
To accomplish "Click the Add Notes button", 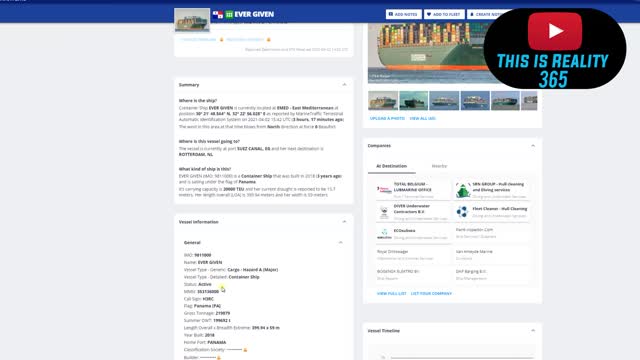I will coord(403,14).
